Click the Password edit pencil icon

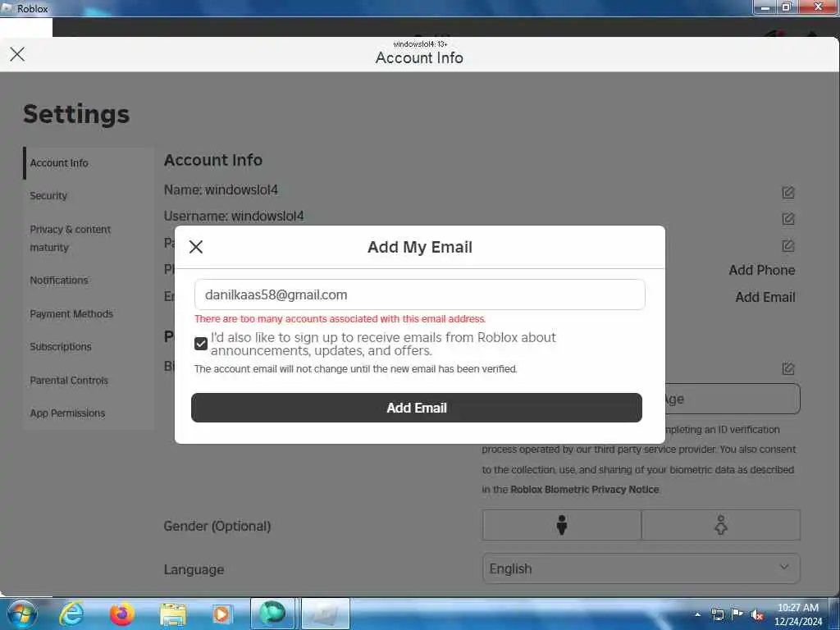pos(787,246)
